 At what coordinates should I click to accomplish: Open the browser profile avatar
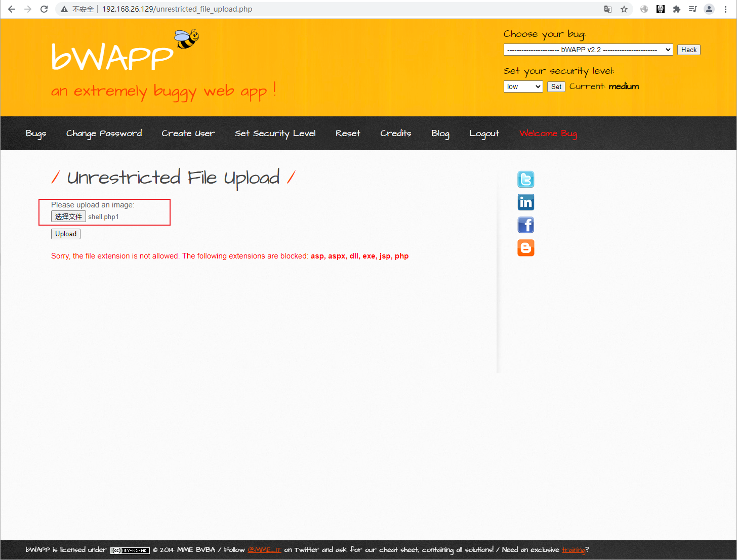709,9
